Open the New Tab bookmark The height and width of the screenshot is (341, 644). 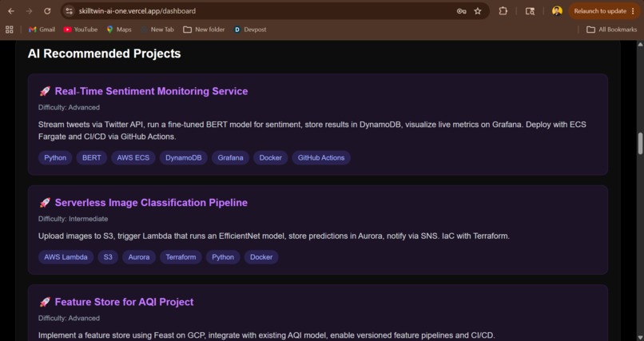click(157, 30)
